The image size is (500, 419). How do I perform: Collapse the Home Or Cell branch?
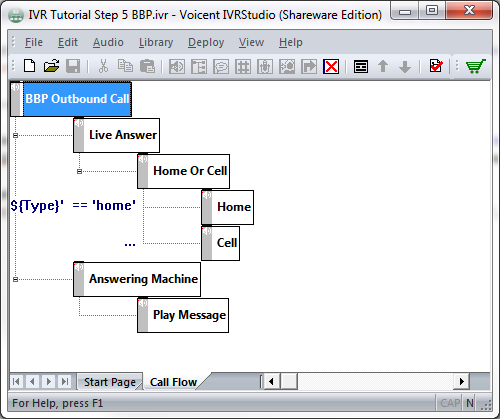click(x=79, y=172)
